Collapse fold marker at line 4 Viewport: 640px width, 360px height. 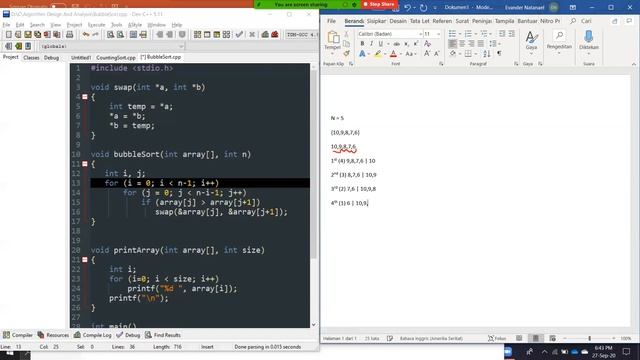(85, 97)
